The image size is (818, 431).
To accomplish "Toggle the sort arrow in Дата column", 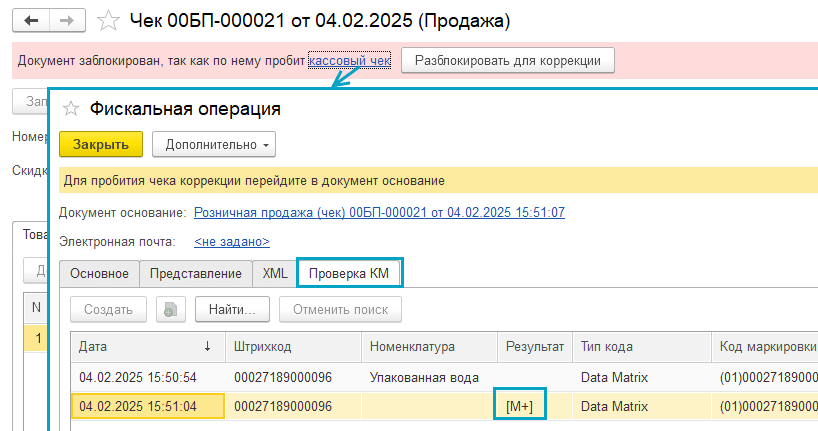I will click(x=208, y=347).
